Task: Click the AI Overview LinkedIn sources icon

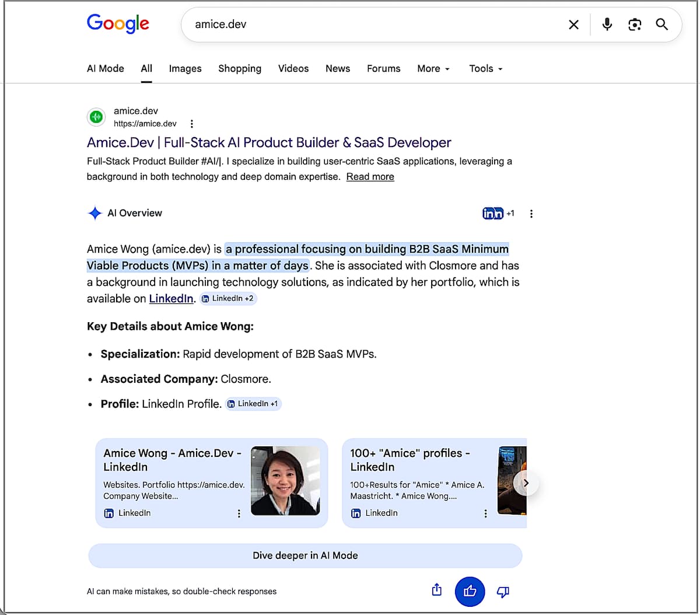Action: tap(493, 214)
